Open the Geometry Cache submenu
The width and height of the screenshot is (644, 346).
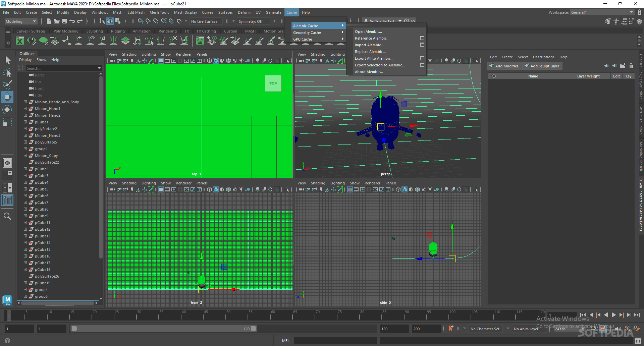coord(318,33)
